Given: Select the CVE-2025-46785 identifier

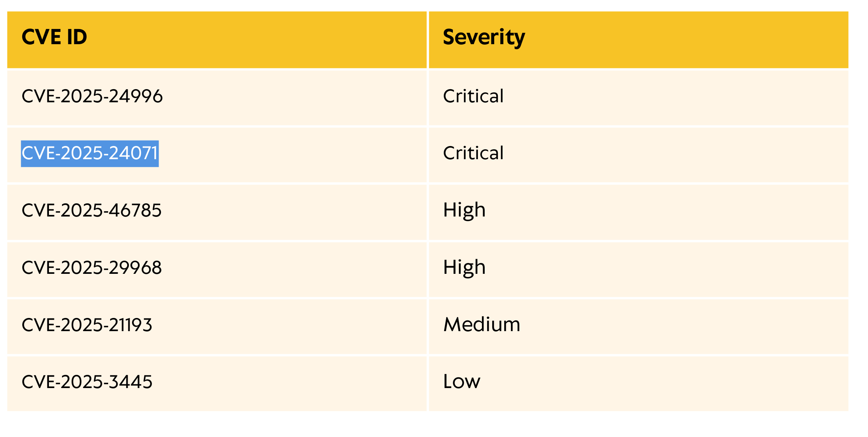Looking at the screenshot, I should click(x=91, y=211).
